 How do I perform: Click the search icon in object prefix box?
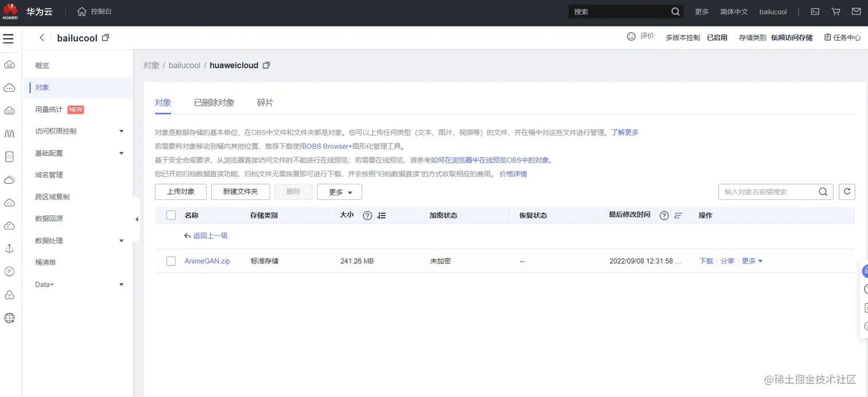pos(823,192)
